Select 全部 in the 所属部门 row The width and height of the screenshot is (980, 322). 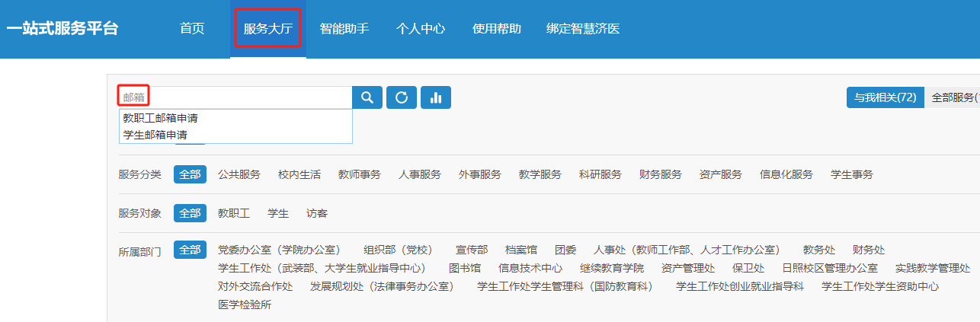[190, 250]
